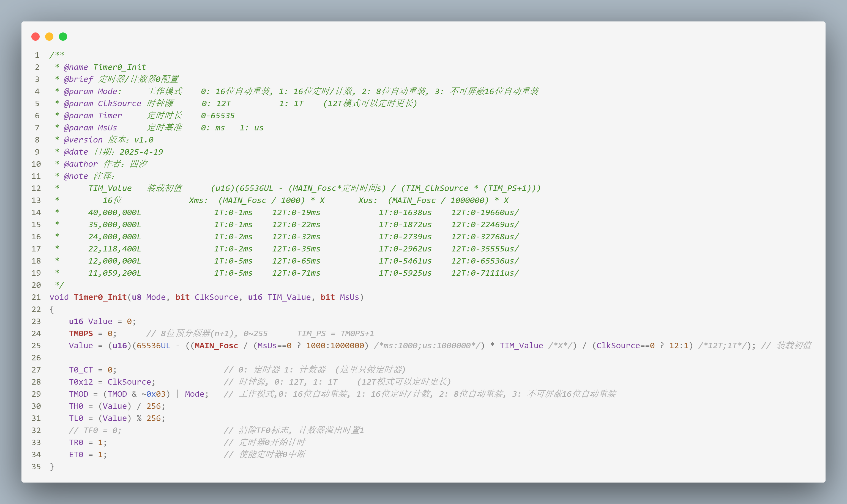
Task: Click 'TIM_Value' parameter in function signature
Action: coord(289,297)
